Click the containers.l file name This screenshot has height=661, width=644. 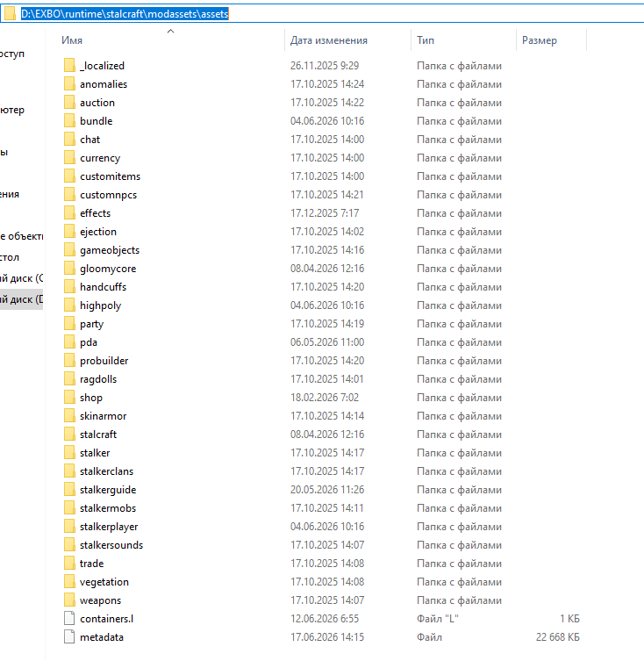[107, 619]
